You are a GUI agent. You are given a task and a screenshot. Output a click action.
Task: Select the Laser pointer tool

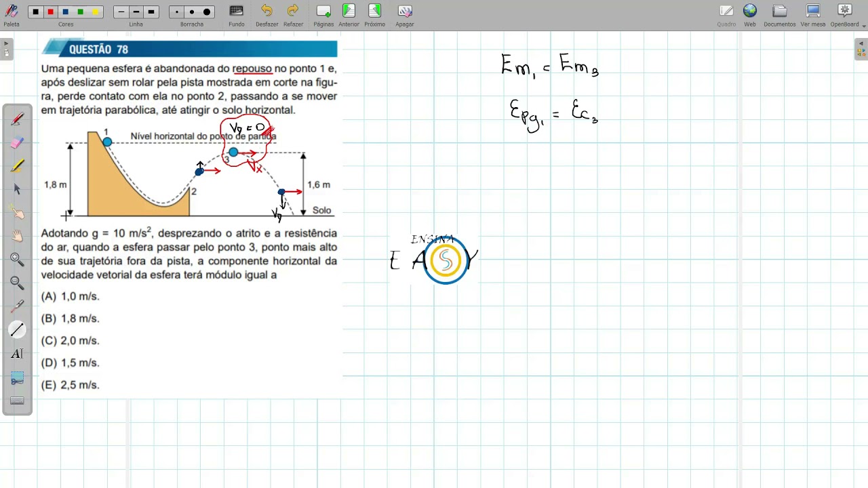click(17, 306)
